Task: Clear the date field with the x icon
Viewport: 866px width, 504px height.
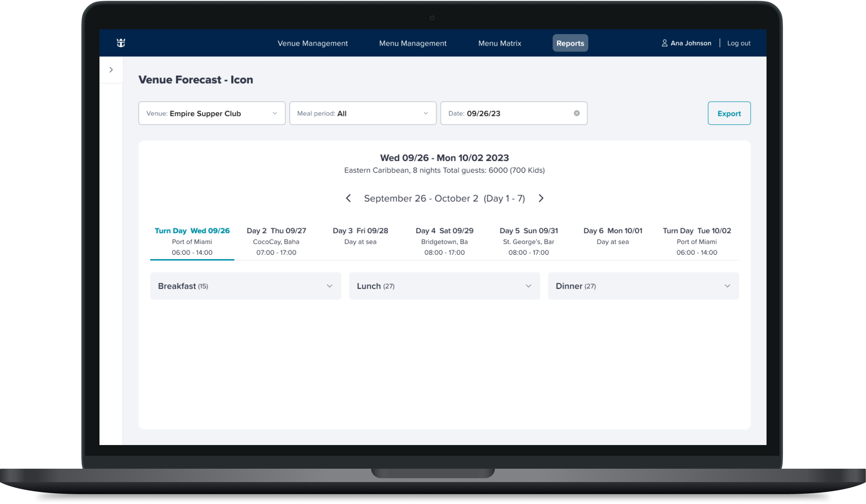Action: pos(577,113)
